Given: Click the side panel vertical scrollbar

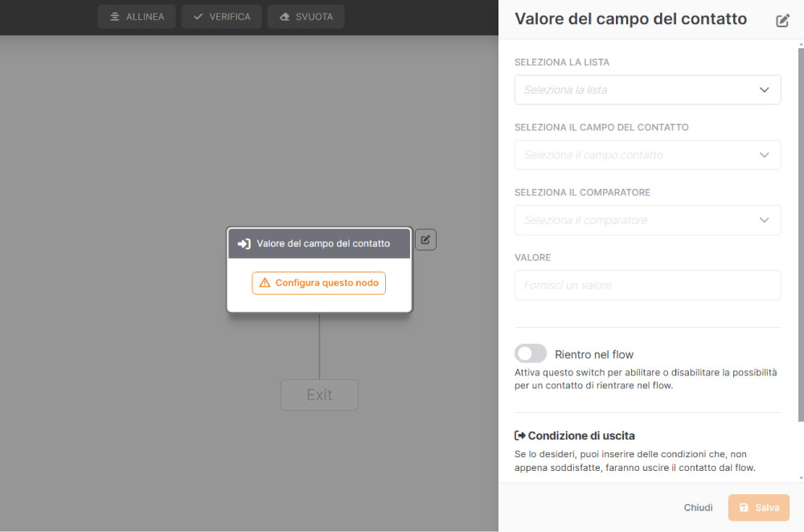Looking at the screenshot, I should click(x=801, y=235).
